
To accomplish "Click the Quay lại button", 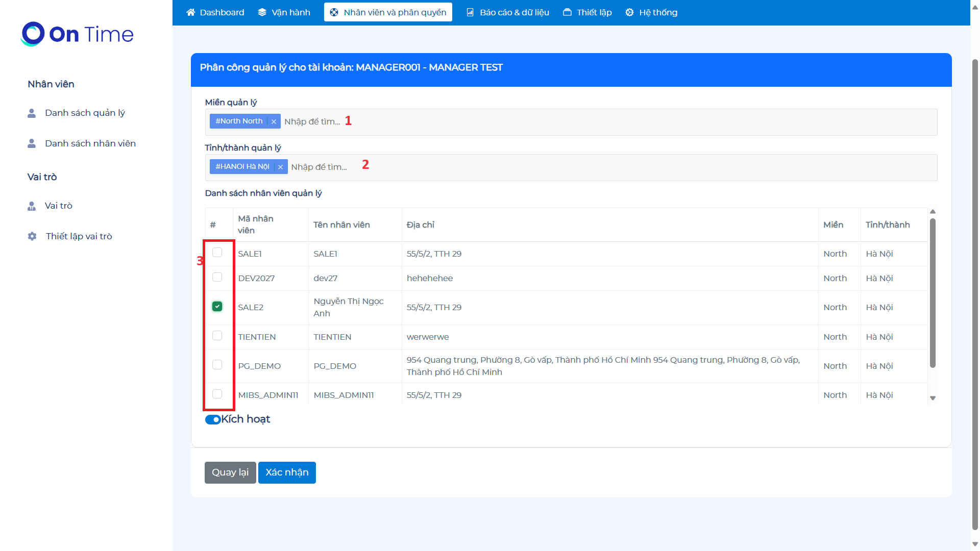I will point(230,472).
